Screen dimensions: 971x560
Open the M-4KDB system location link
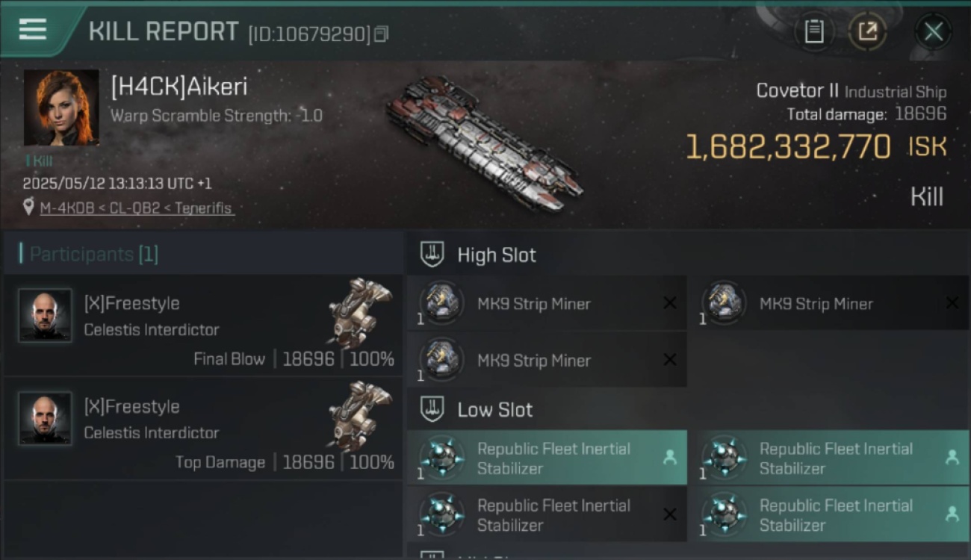(x=66, y=208)
